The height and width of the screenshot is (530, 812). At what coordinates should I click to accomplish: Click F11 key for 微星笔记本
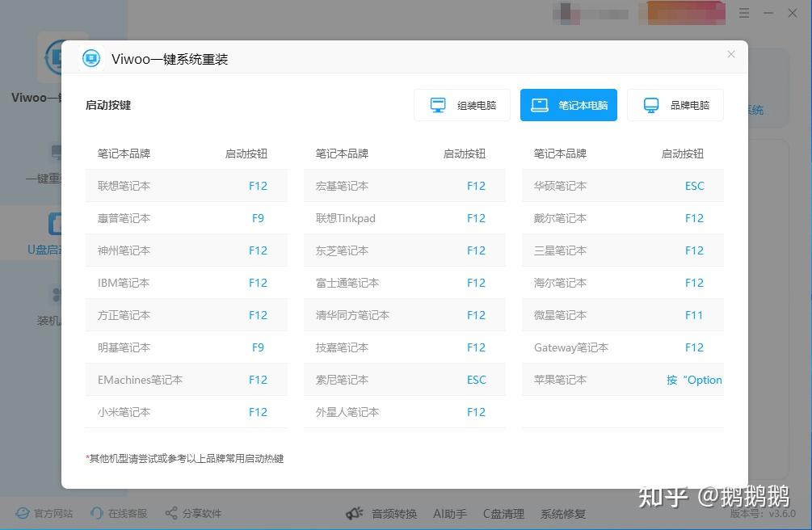[x=694, y=315]
